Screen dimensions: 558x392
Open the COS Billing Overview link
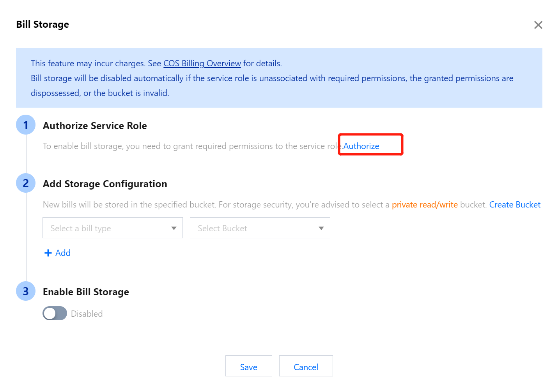(x=202, y=64)
